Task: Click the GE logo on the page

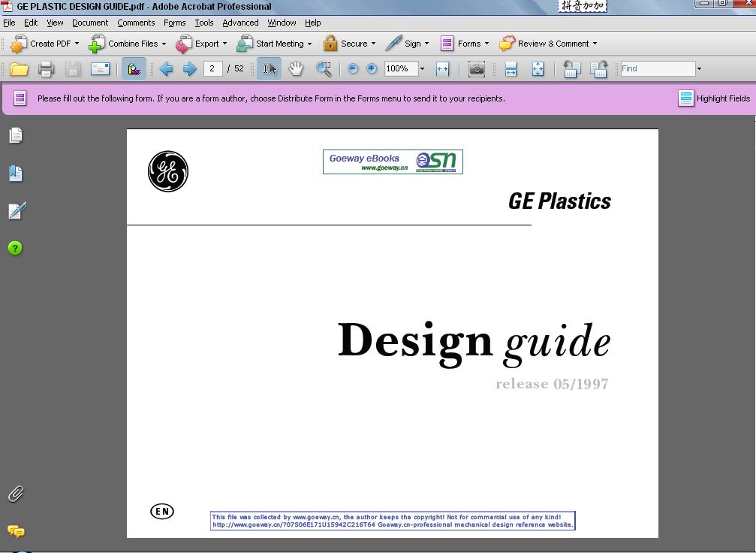Action: [167, 171]
